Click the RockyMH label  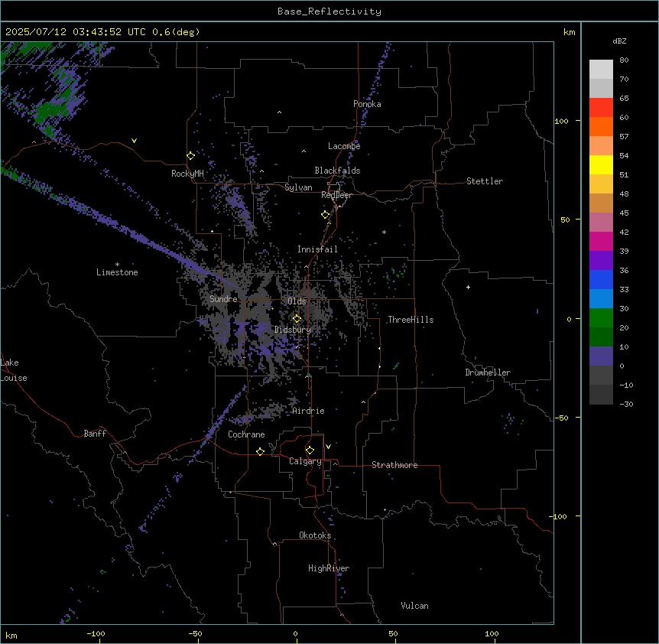click(x=187, y=174)
